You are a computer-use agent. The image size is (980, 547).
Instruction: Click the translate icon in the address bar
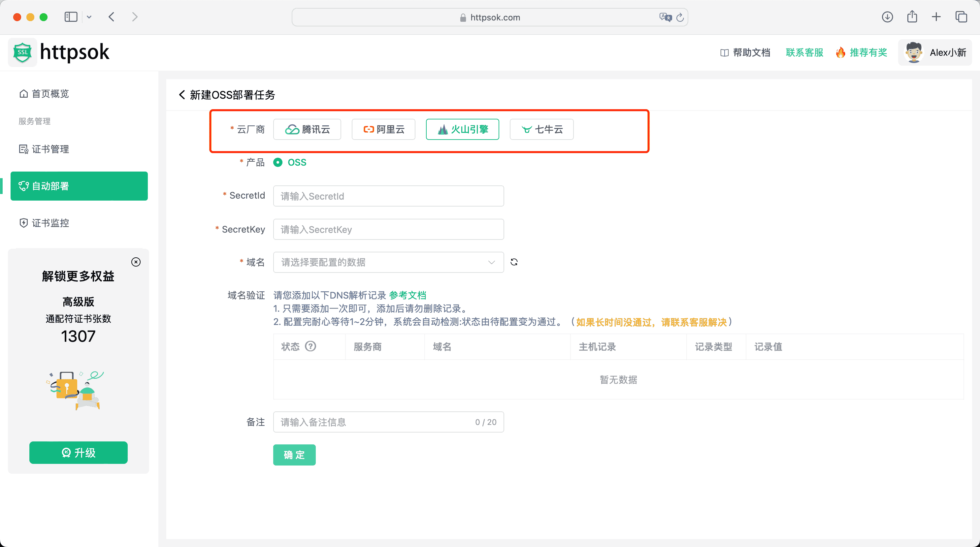coord(665,17)
